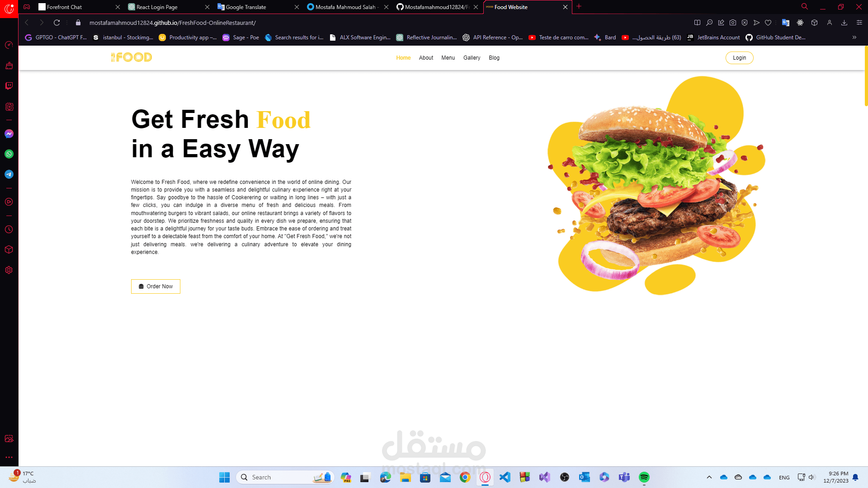868x488 pixels.
Task: Open Easy Setup sliders menu
Action: point(859,23)
